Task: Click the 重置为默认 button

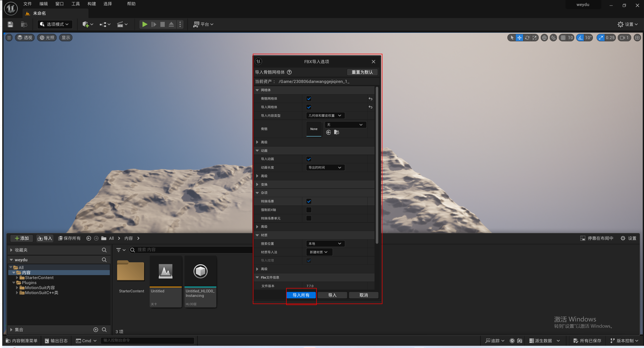Action: tap(362, 72)
